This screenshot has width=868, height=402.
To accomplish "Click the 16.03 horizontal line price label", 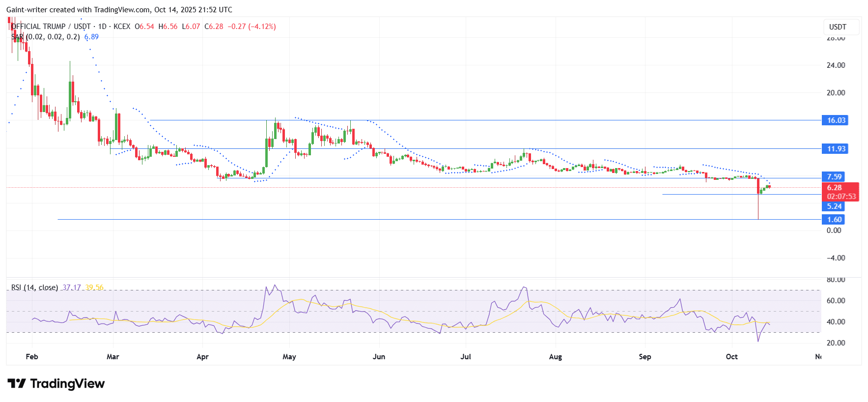I will coord(836,120).
